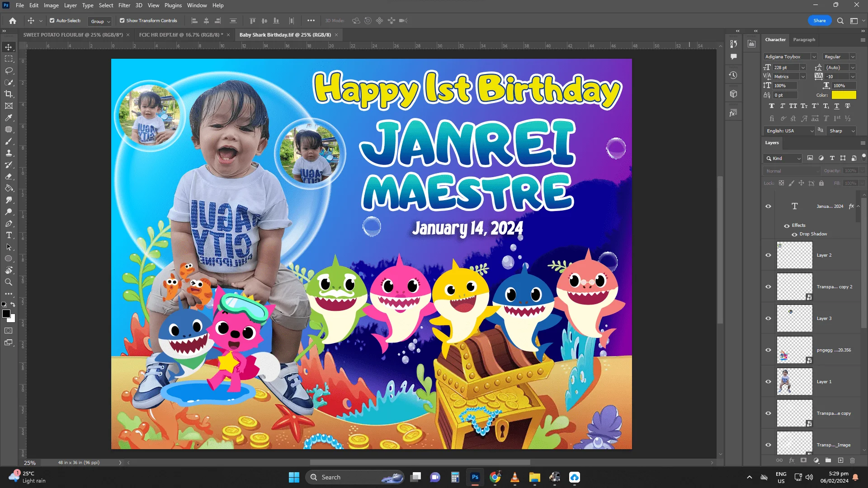Viewport: 868px width, 488px height.
Task: Select the Path Selection tool
Action: 9,247
